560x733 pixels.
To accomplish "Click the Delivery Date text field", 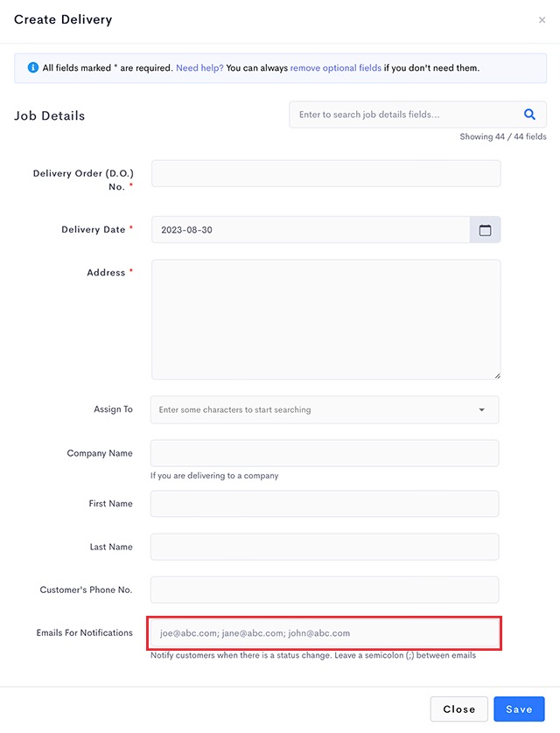I will click(311, 229).
